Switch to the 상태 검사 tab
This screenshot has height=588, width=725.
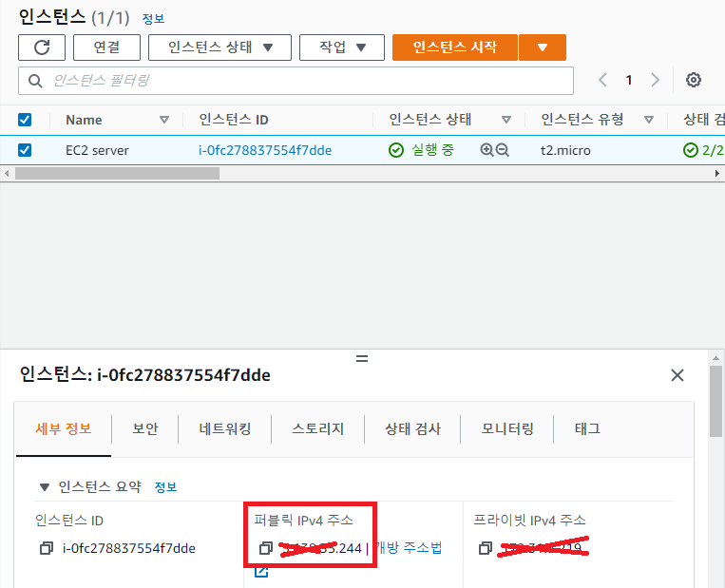tap(413, 428)
